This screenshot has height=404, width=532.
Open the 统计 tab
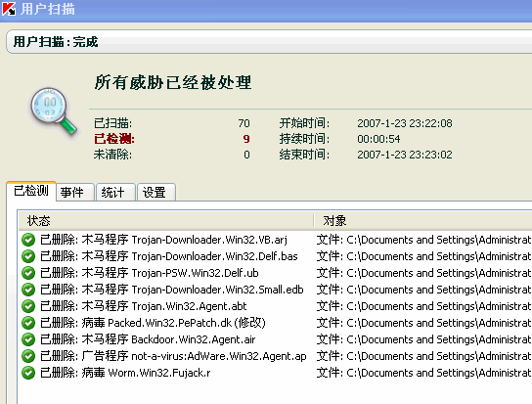point(115,192)
